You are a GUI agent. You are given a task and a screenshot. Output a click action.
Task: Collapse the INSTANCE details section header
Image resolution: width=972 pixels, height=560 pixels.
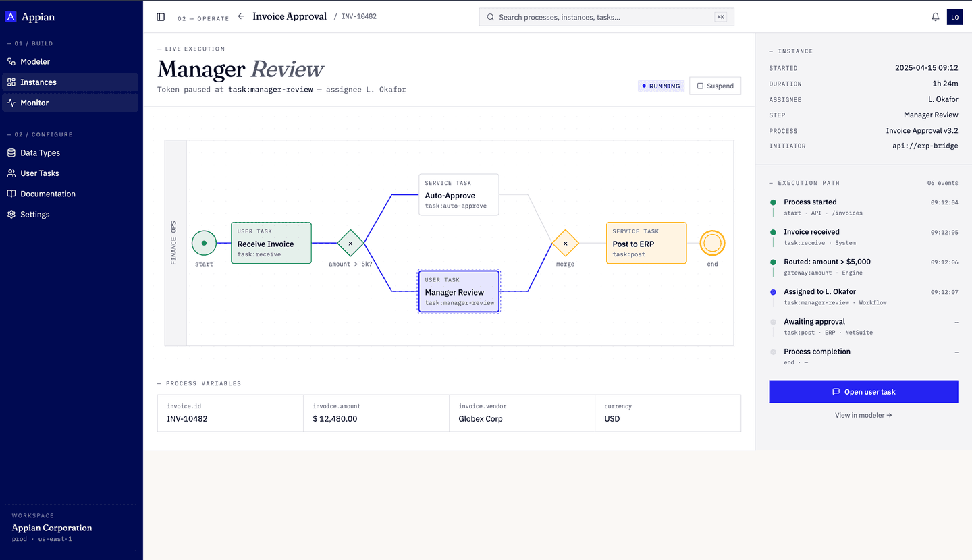click(791, 51)
